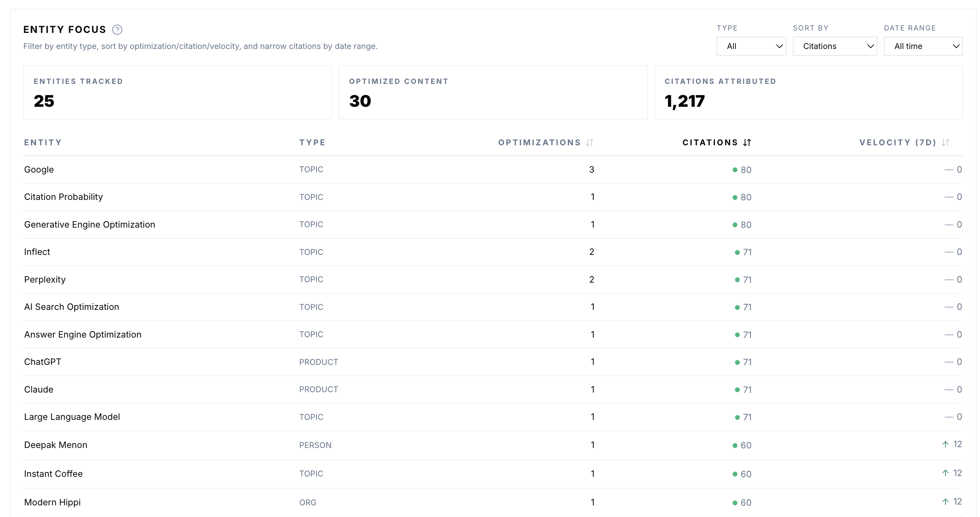Image resolution: width=980 pixels, height=517 pixels.
Task: Click upward velocity arrow for Deepak Menon
Action: coord(945,444)
